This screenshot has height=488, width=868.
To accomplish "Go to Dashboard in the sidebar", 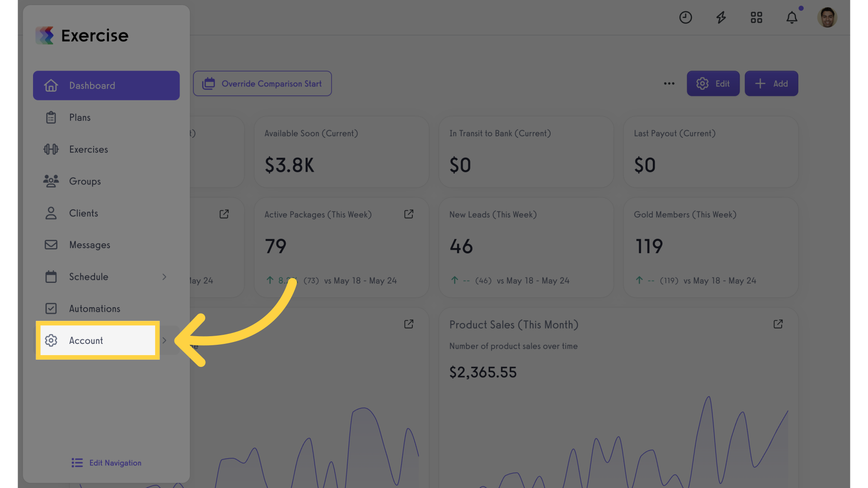I will 106,85.
